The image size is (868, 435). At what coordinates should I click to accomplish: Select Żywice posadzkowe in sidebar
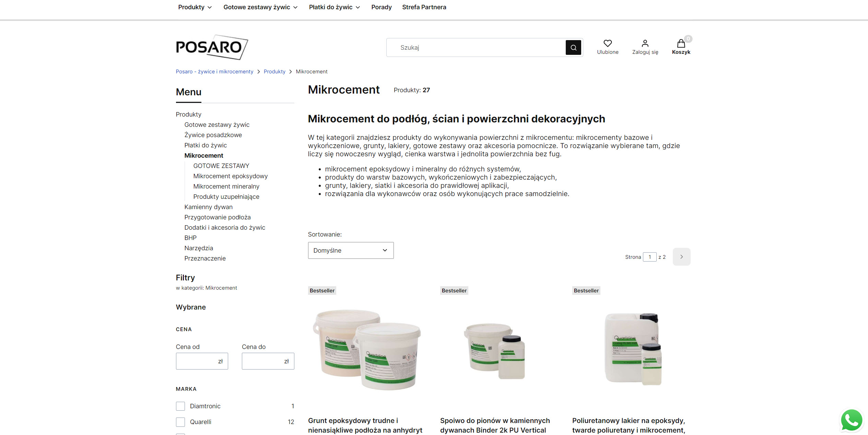213,135
